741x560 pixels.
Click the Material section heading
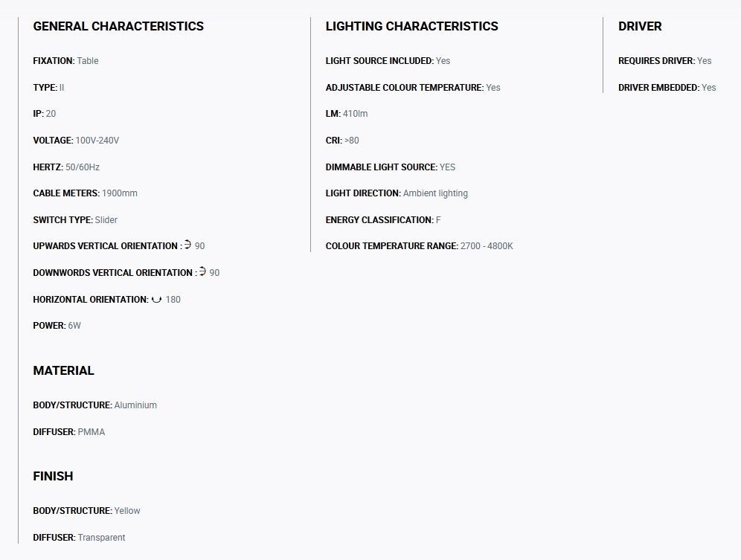coord(64,370)
